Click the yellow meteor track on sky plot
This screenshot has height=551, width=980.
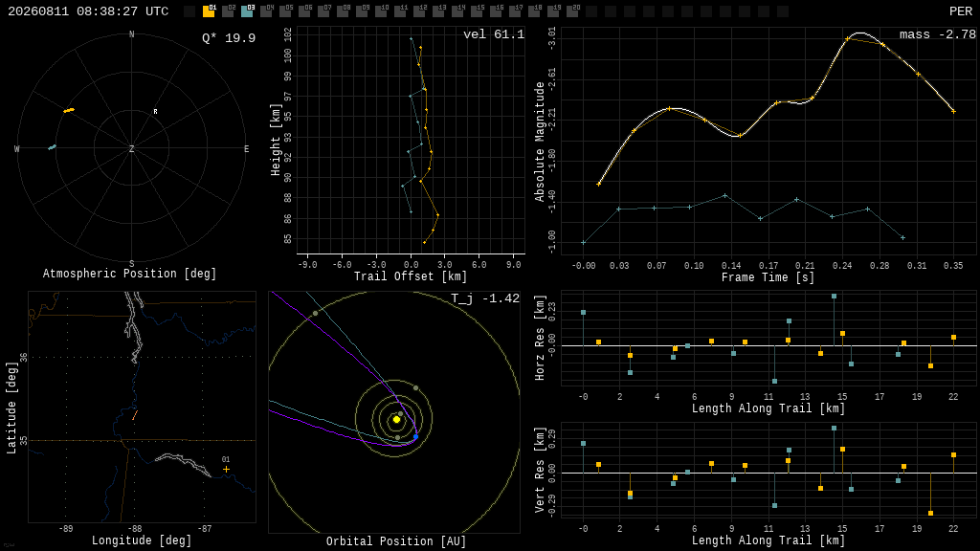click(69, 111)
